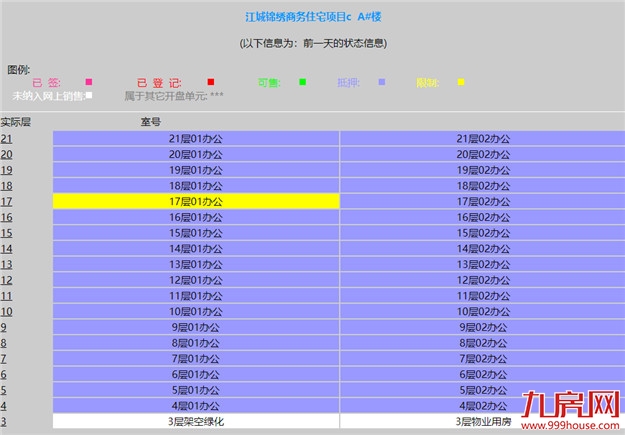625x435 pixels.
Task: Select unit 4层02办公
Action: coord(482,405)
